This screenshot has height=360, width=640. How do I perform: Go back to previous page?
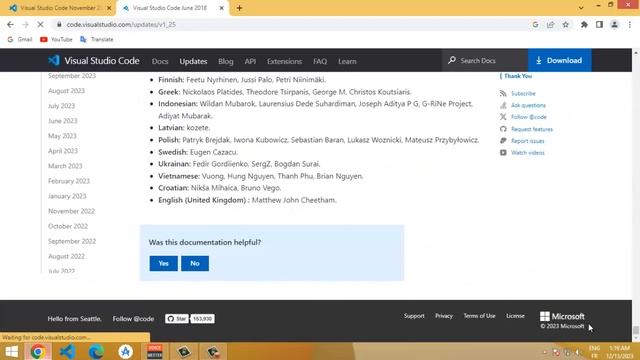[10, 24]
